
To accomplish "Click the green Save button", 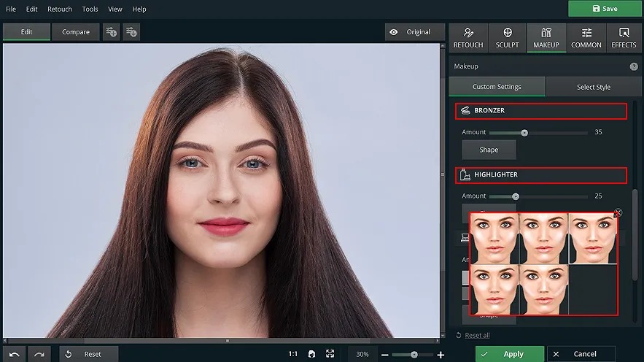I will coord(605,9).
